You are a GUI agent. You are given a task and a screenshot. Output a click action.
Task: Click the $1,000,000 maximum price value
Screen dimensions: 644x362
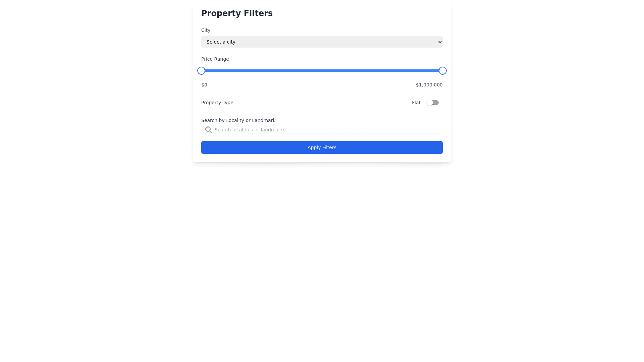(x=429, y=85)
